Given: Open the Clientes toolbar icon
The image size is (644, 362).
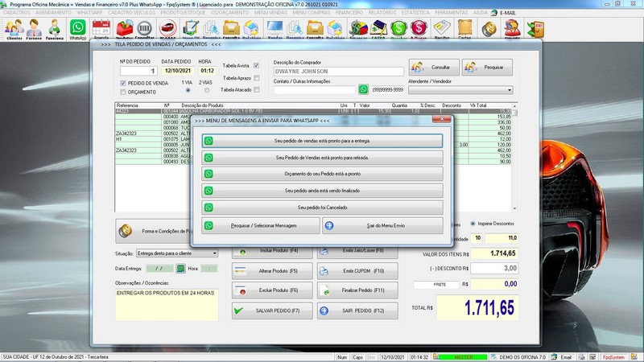Looking at the screenshot, I should (x=13, y=30).
